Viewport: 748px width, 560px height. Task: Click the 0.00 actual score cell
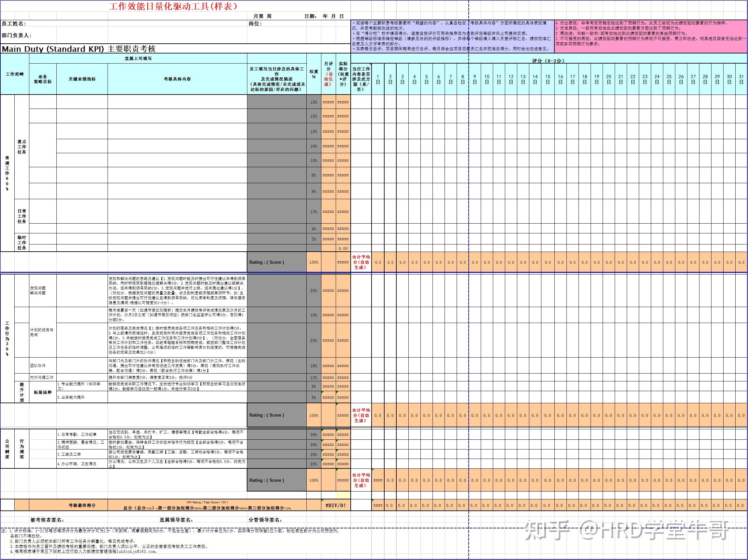coord(343,248)
